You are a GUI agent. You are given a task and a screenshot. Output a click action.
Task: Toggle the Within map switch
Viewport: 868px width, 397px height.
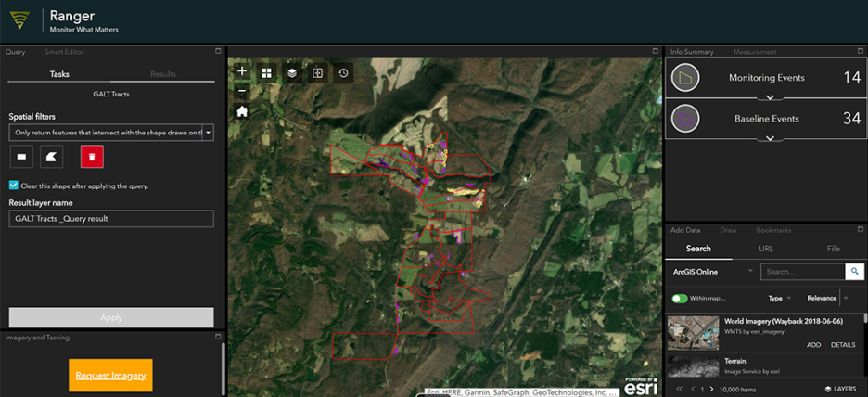click(680, 299)
